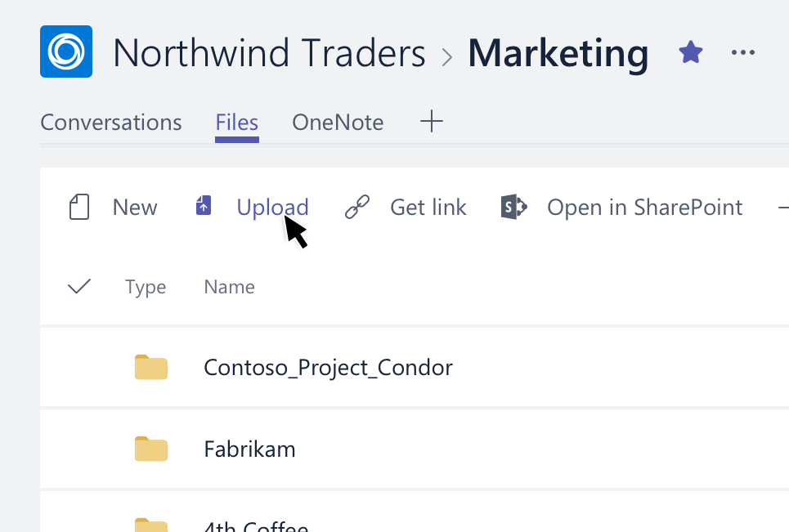The image size is (789, 532).
Task: Add a new tab with the plus icon
Action: (x=431, y=122)
